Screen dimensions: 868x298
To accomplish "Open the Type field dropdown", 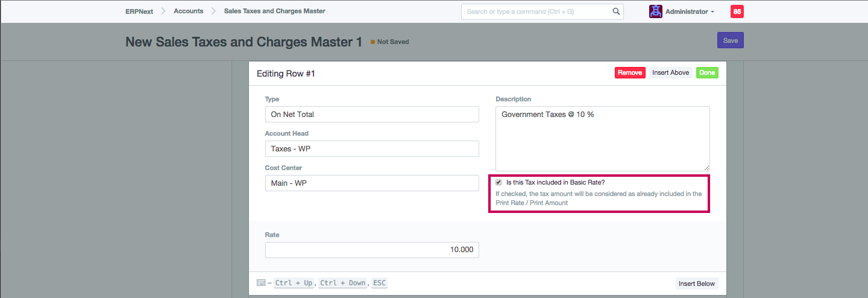I will (372, 115).
